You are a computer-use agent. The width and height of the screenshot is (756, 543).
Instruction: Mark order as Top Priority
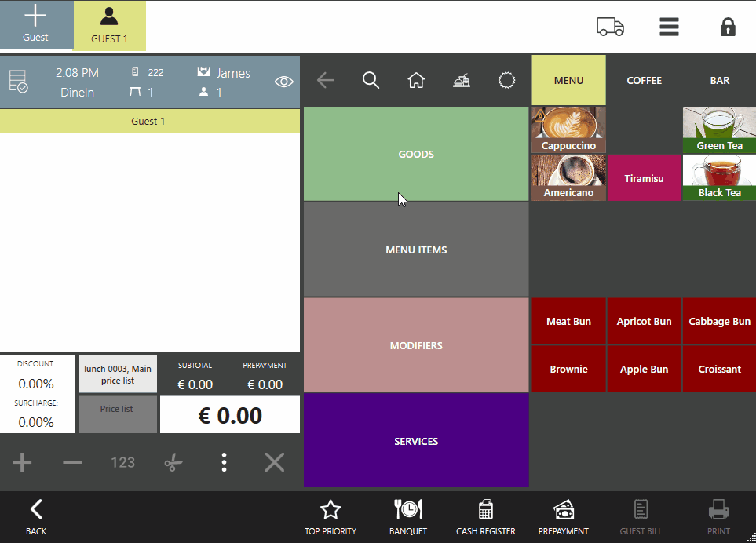pos(331,517)
